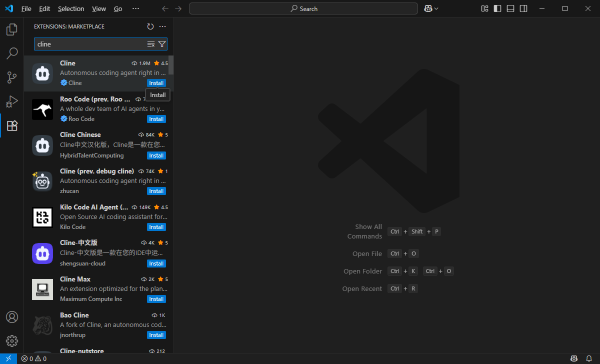Click the 'Open Folder' hint text
Image resolution: width=600 pixels, height=364 pixels.
(x=362, y=271)
